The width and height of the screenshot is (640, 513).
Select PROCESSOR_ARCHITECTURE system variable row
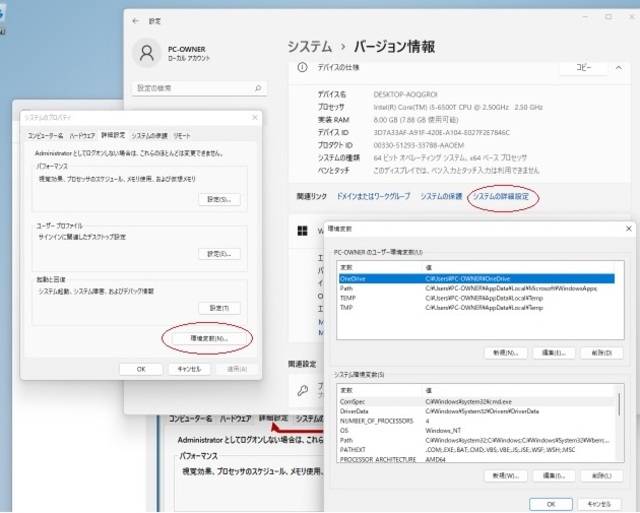[x=476, y=459]
